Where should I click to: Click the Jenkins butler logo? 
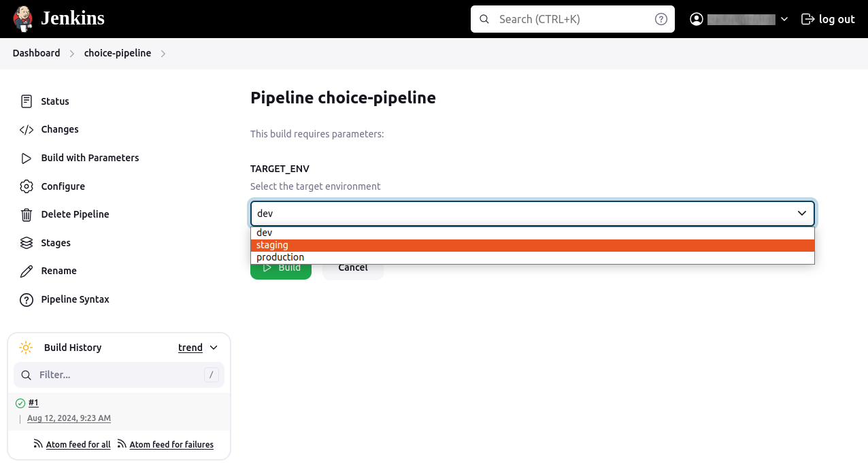pyautogui.click(x=24, y=19)
